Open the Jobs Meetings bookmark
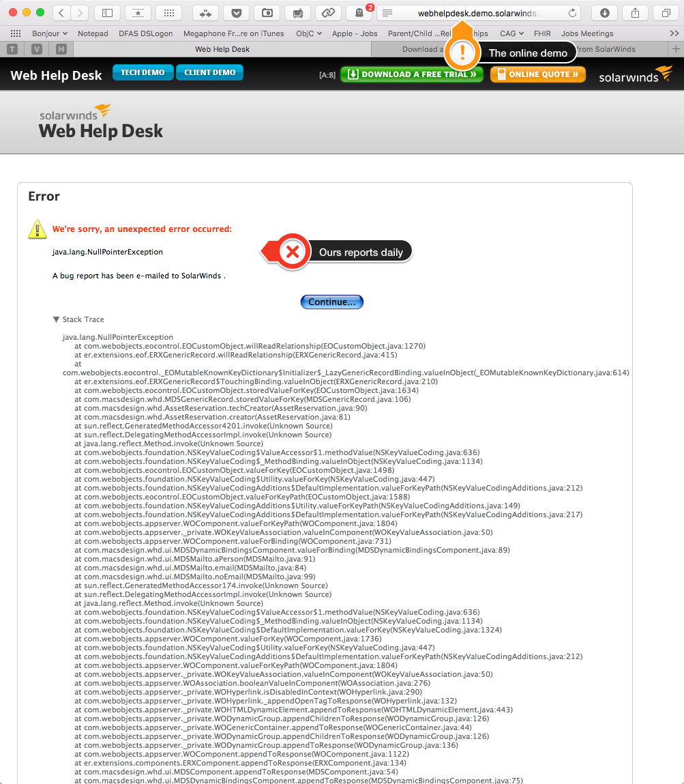 point(587,33)
